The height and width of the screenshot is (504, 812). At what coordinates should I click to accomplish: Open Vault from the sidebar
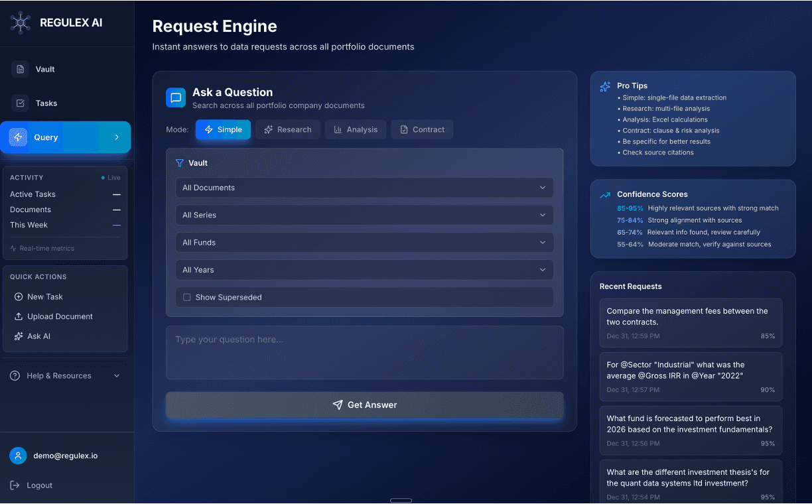tap(45, 69)
